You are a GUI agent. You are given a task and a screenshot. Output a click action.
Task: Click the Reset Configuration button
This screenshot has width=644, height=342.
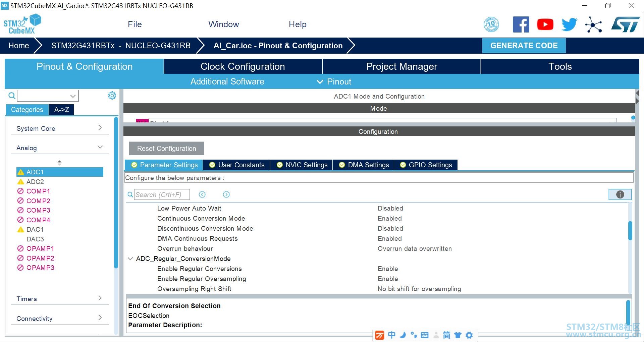[x=166, y=149]
